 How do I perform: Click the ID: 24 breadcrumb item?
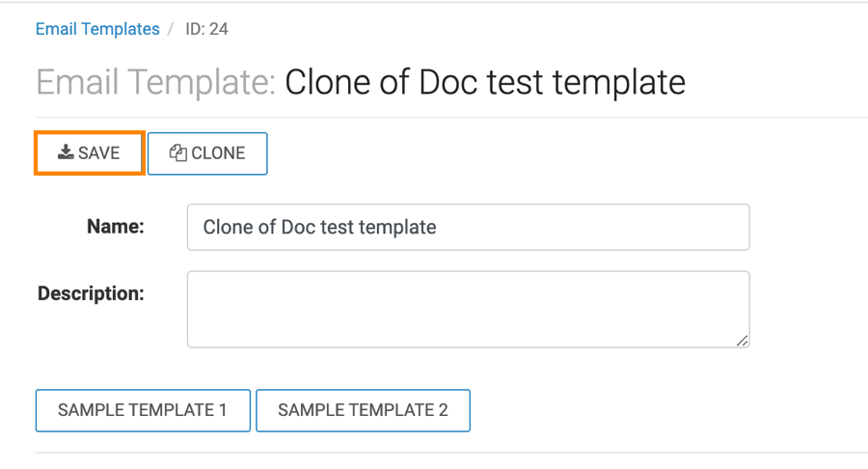(206, 29)
